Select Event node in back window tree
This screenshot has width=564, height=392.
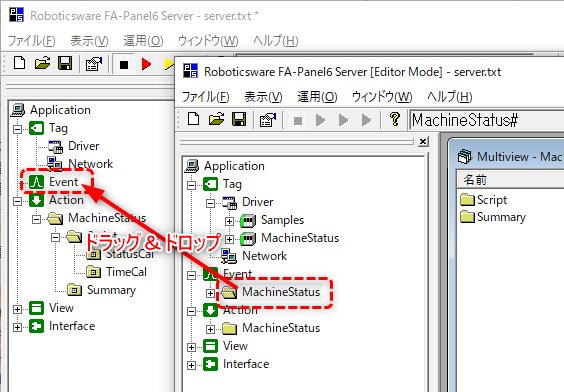click(63, 182)
